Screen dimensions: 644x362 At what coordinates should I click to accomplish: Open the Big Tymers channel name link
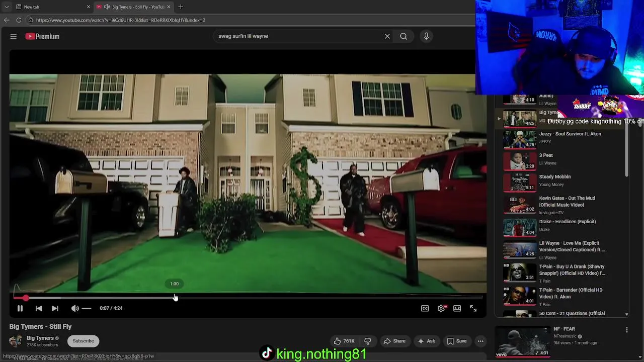[40, 338]
